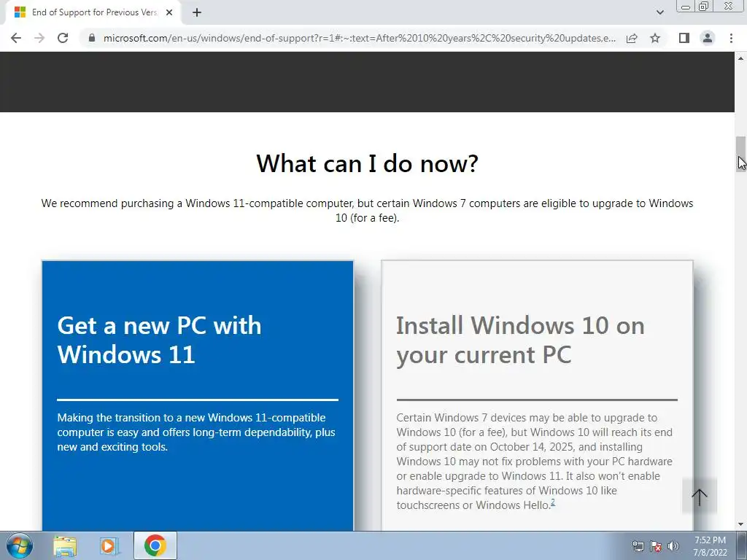Share this page via share icon
The image size is (747, 560).
click(x=632, y=38)
